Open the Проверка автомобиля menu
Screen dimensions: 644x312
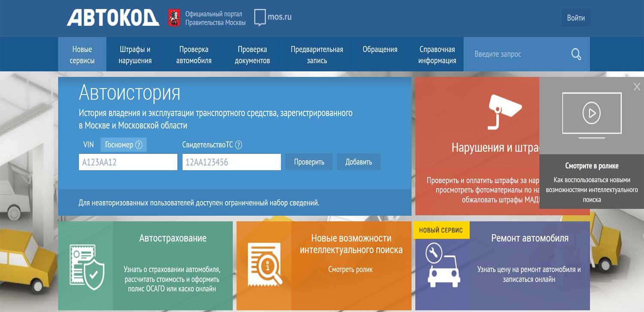194,55
